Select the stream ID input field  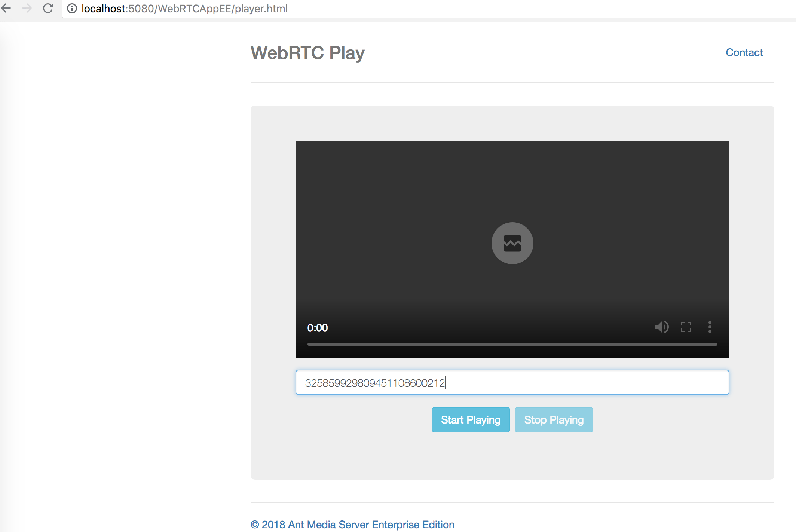coord(512,382)
